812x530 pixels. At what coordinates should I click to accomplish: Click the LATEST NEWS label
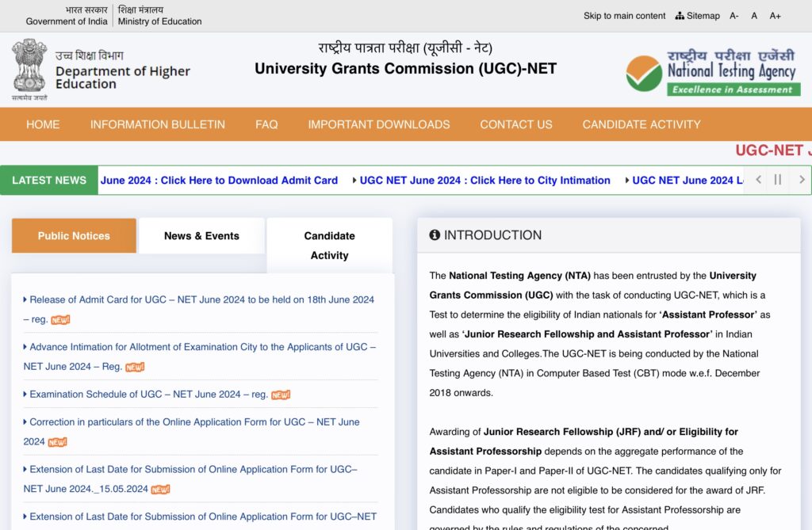coord(49,180)
